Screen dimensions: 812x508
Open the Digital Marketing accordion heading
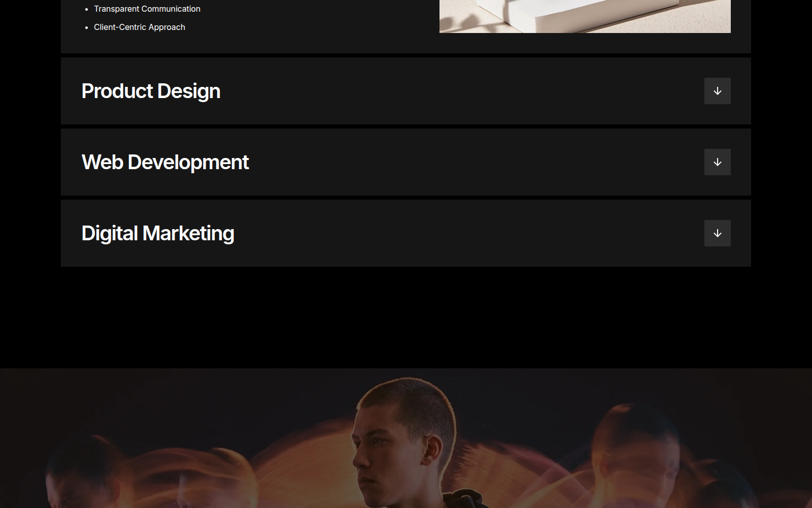158,234
